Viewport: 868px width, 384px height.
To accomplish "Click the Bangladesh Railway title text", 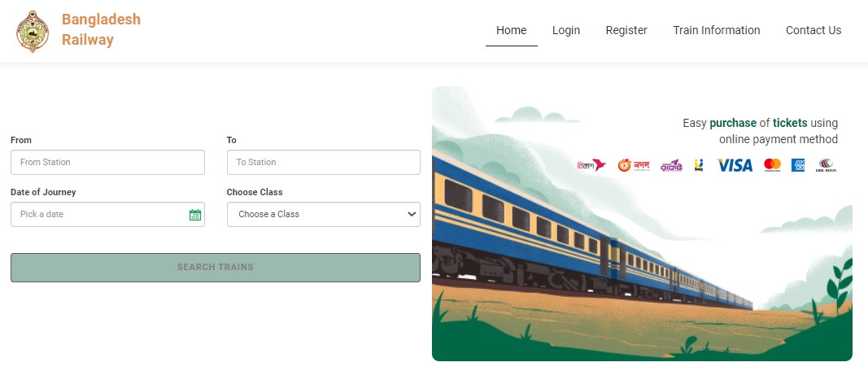I will 101,29.
